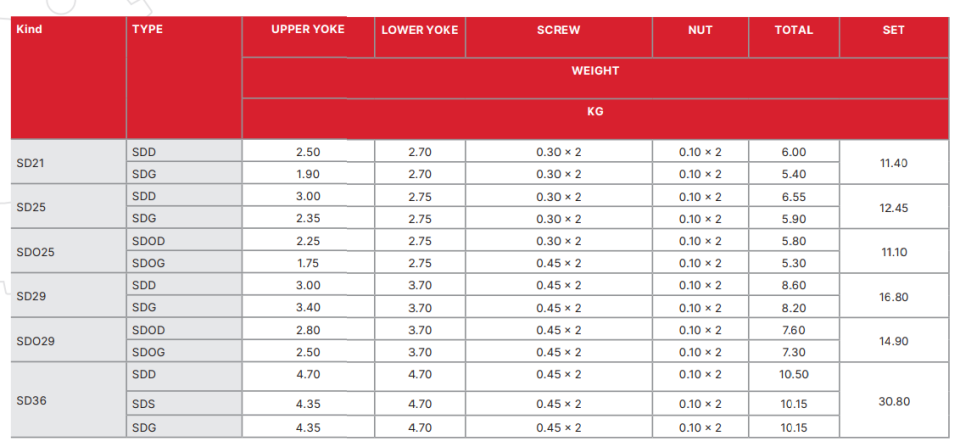The width and height of the screenshot is (960, 447).
Task: Click the SCREW column header
Action: click(x=558, y=30)
